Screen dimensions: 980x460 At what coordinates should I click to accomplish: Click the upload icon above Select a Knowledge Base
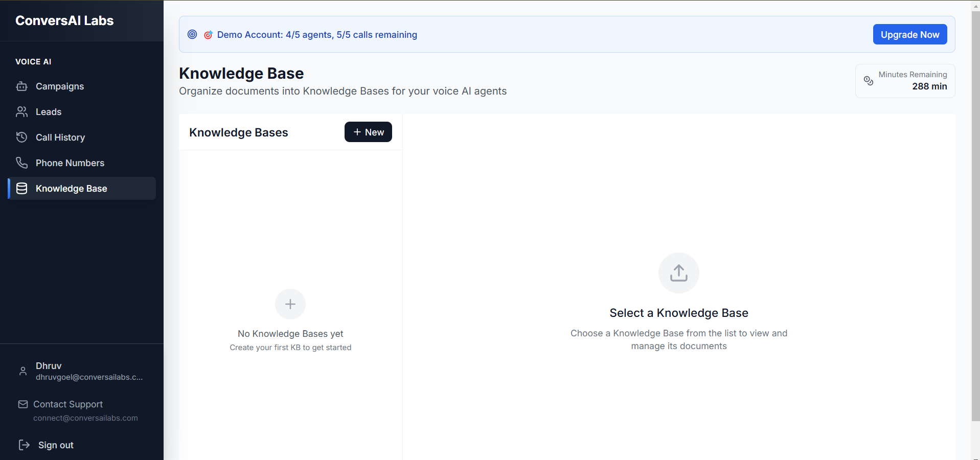coord(679,273)
